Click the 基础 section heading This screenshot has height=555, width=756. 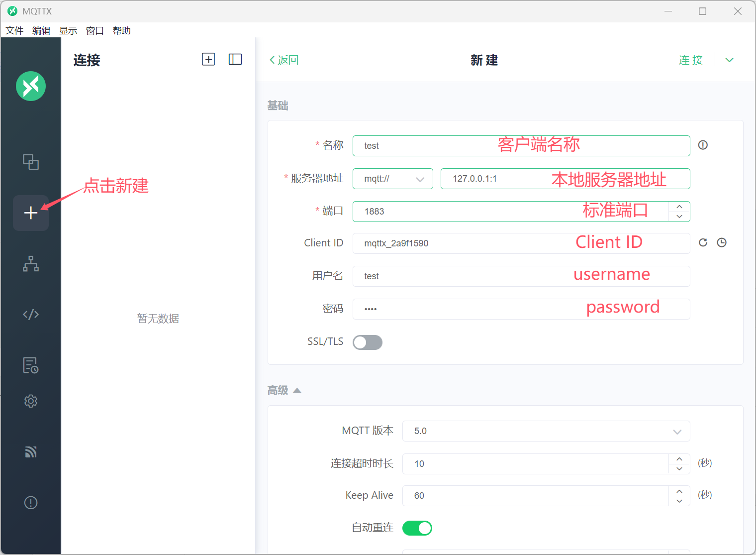(x=278, y=106)
